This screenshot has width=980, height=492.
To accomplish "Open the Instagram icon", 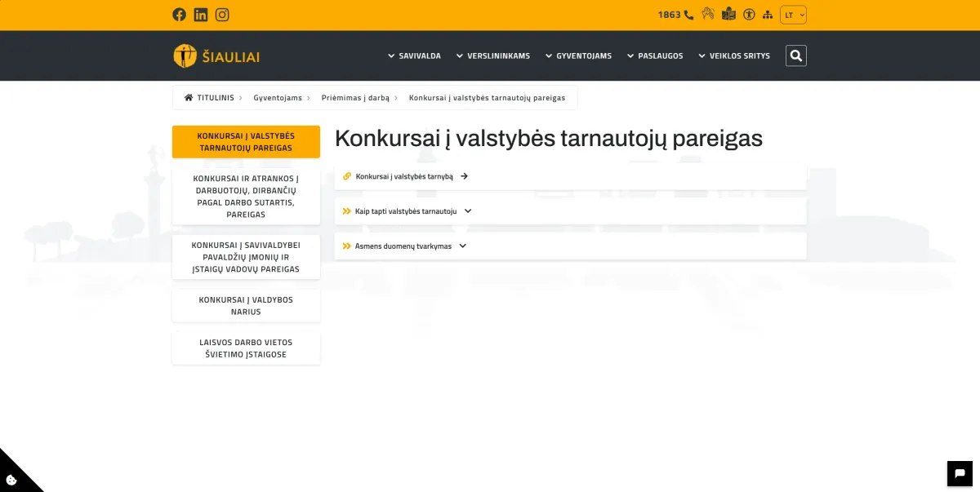I will [x=222, y=15].
